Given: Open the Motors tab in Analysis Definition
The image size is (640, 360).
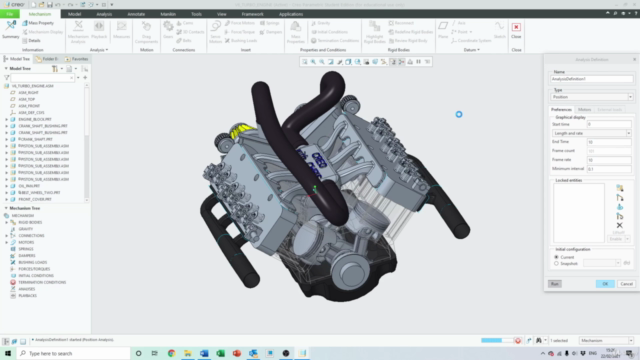Looking at the screenshot, I should pos(584,110).
